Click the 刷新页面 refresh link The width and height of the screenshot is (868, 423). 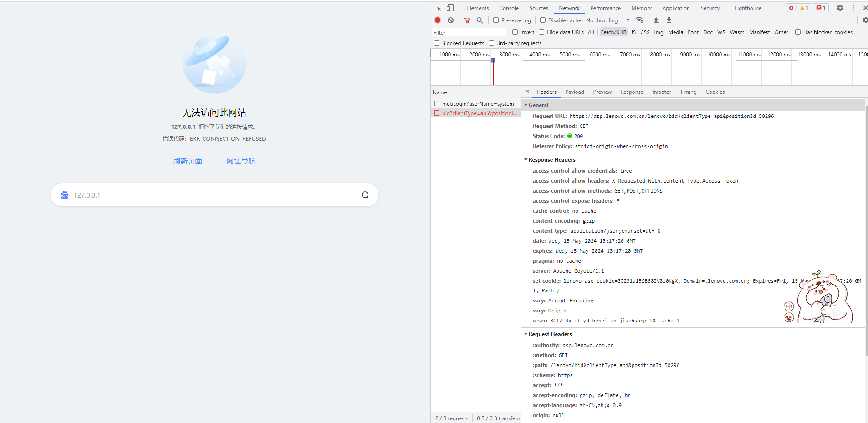click(x=188, y=161)
